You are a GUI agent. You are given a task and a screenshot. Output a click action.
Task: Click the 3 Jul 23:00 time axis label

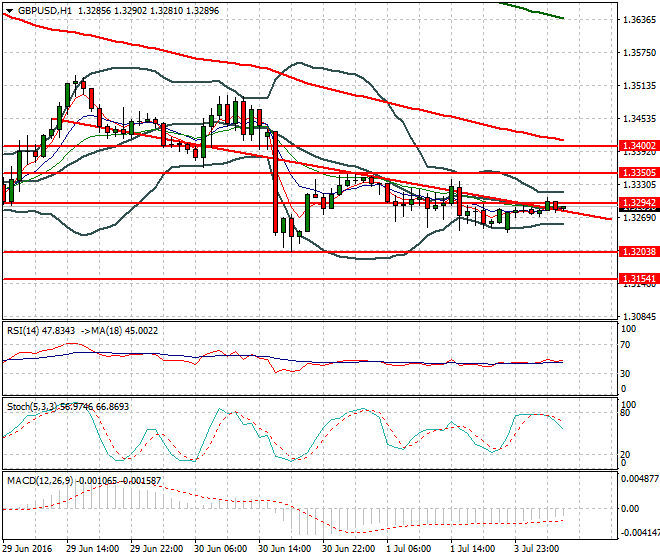[x=537, y=549]
